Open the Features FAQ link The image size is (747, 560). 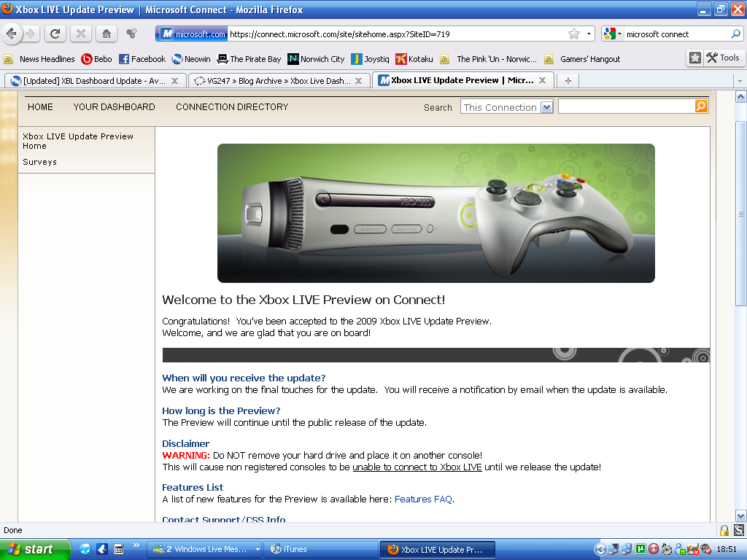tap(423, 499)
